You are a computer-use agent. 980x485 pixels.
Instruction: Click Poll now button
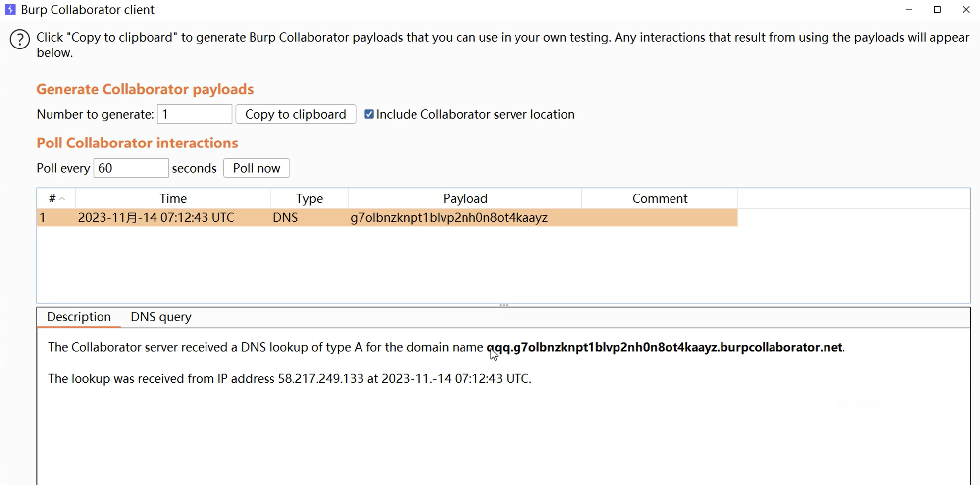257,168
